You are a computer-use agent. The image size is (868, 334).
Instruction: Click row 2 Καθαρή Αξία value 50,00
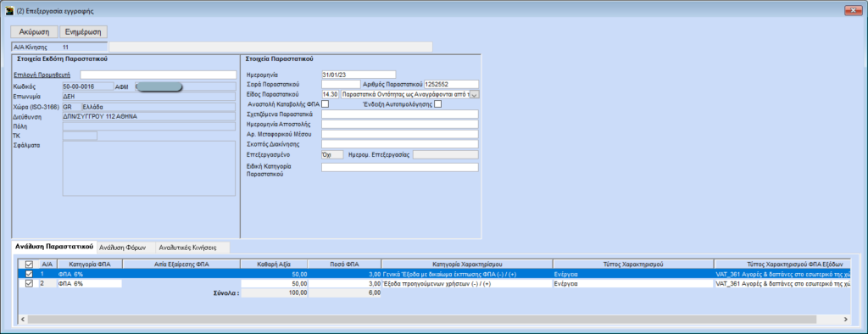(x=274, y=283)
